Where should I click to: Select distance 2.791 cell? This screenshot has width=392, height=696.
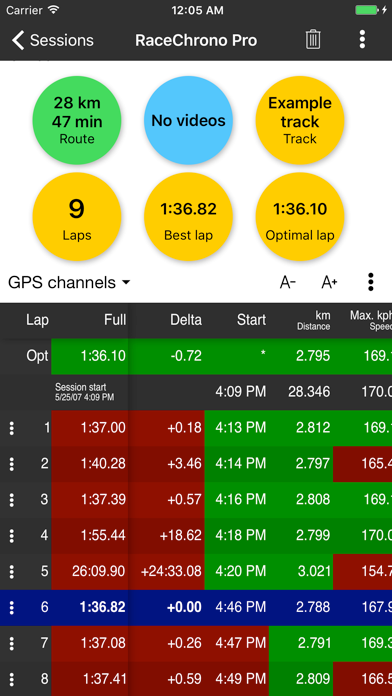[x=301, y=644]
